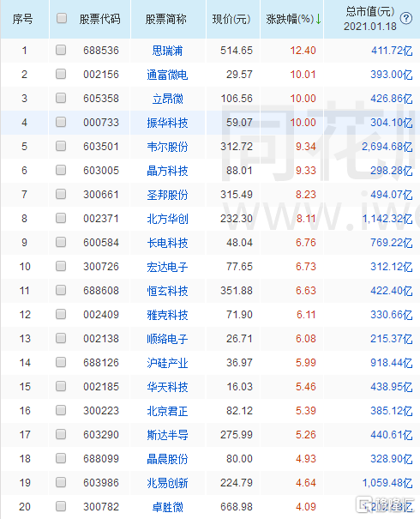Sort by 涨跌幅(%) column header
Screen dimensions: 420x519
click(290, 19)
